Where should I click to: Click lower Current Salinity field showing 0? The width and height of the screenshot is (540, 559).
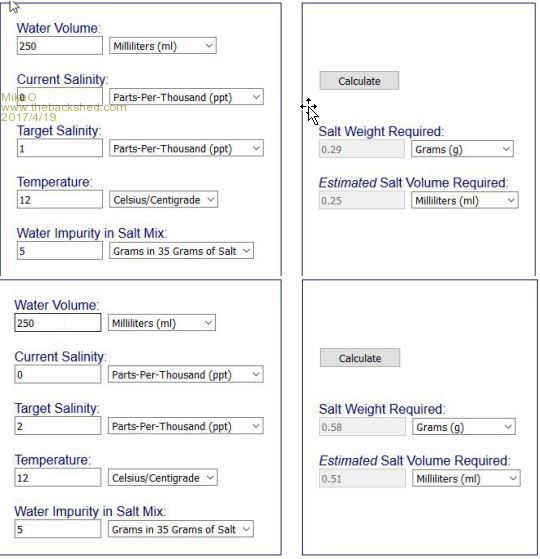pos(58,374)
